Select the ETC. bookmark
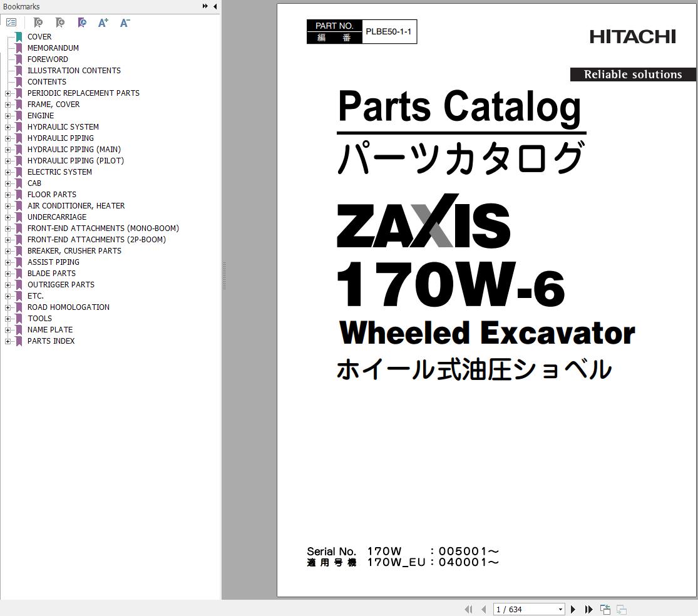This screenshot has width=698, height=616. [x=35, y=295]
